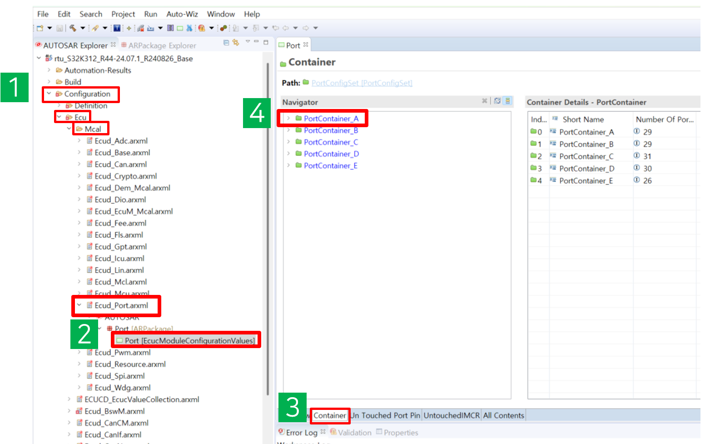Switch to Un Touched Port Pin tab
Image resolution: width=705 pixels, height=447 pixels.
coord(386,416)
